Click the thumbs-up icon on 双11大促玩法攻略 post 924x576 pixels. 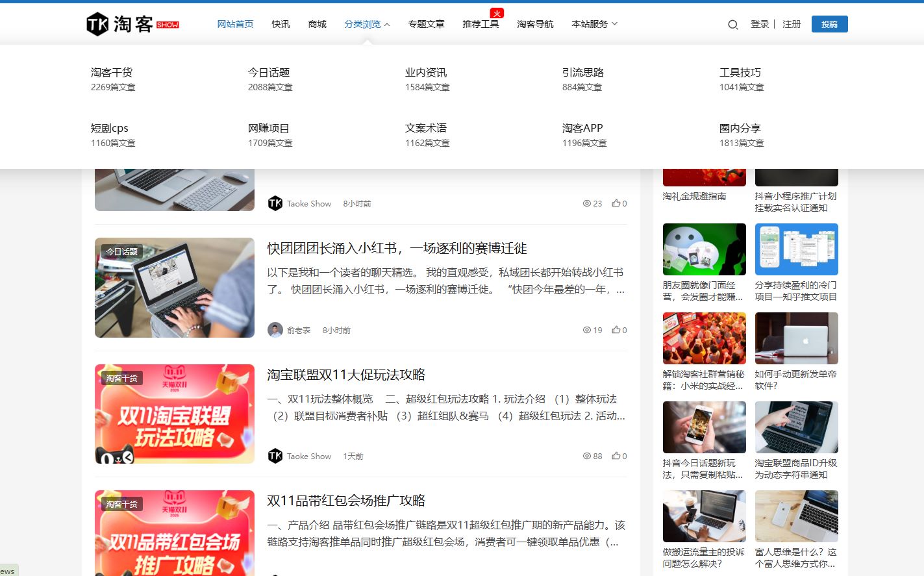616,456
